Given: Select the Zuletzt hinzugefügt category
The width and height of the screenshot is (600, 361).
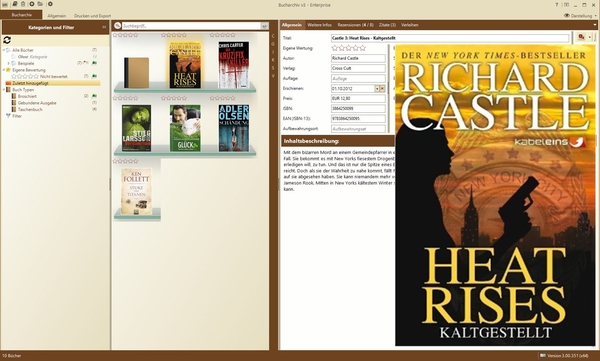Looking at the screenshot, I should tap(30, 83).
